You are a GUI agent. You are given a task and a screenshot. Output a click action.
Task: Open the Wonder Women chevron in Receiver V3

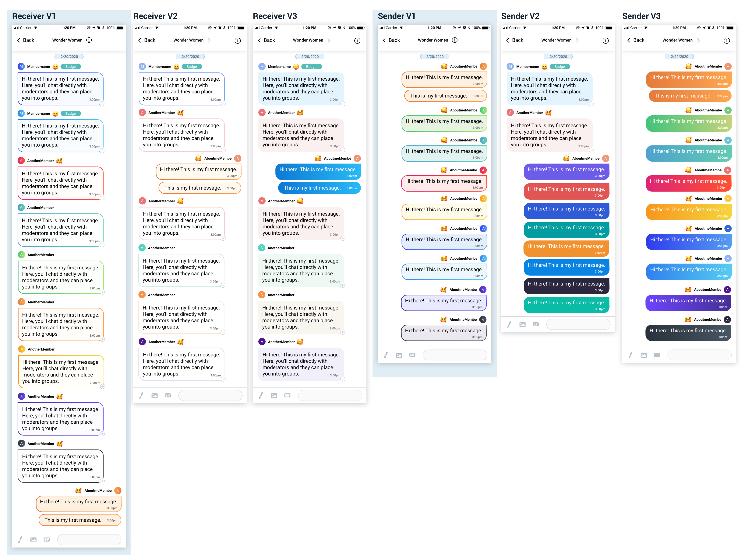pos(329,40)
